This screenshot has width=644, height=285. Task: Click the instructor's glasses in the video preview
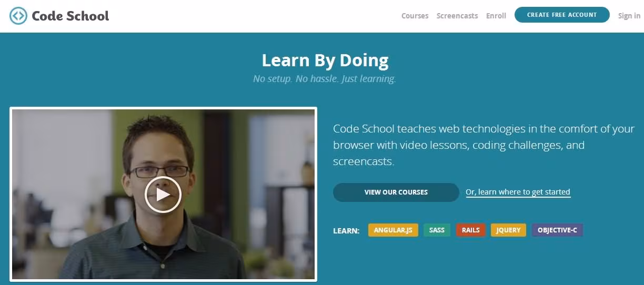click(159, 171)
